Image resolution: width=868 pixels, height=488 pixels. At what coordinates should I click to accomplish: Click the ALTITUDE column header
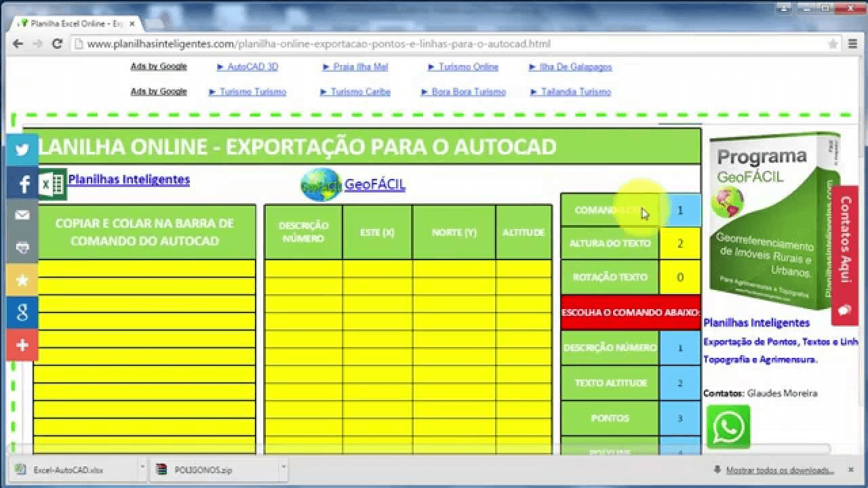(x=524, y=232)
